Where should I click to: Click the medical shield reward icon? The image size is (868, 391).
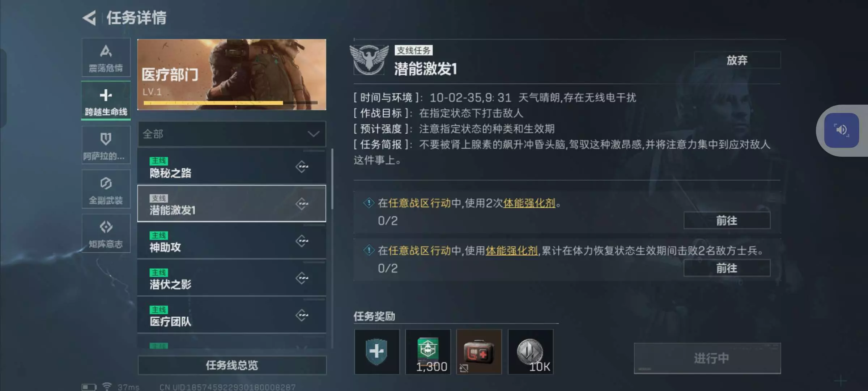click(x=377, y=352)
